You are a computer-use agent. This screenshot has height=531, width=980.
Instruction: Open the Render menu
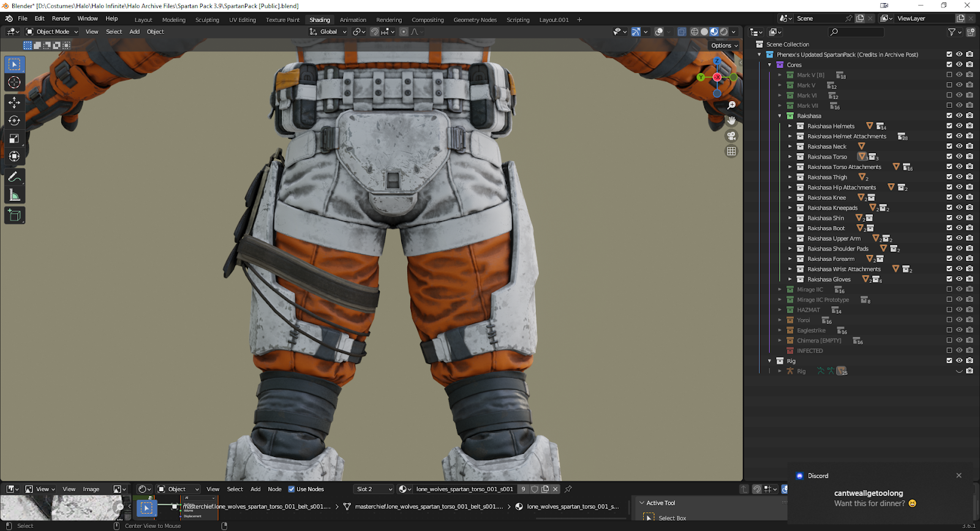click(x=61, y=18)
